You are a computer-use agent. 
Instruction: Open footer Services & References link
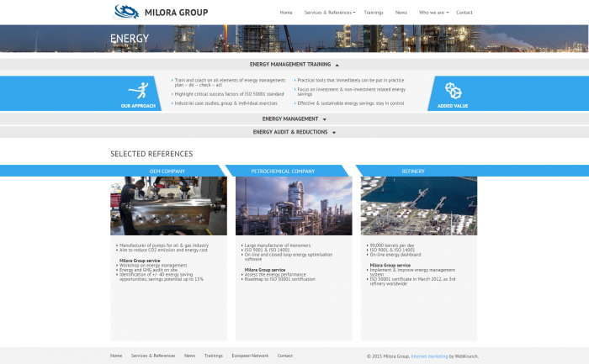tap(153, 356)
